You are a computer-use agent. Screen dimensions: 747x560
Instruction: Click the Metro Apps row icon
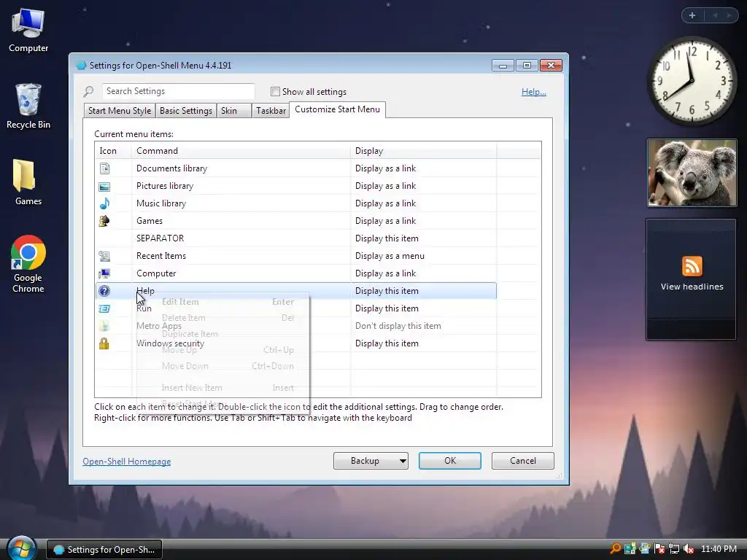coord(104,326)
